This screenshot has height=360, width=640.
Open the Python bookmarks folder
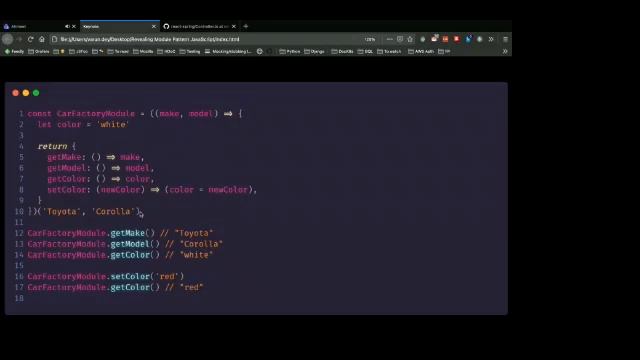click(290, 51)
